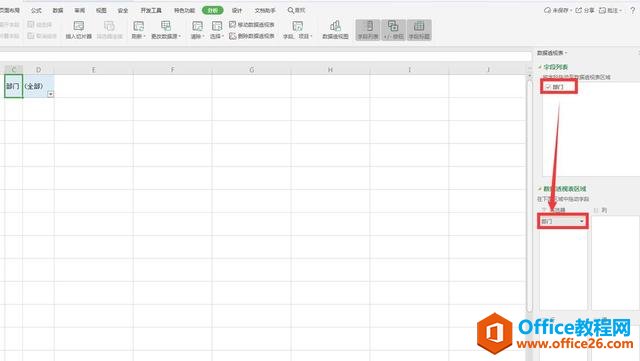
Task: Switch to the 设计 (Design) tab
Action: pyautogui.click(x=237, y=10)
